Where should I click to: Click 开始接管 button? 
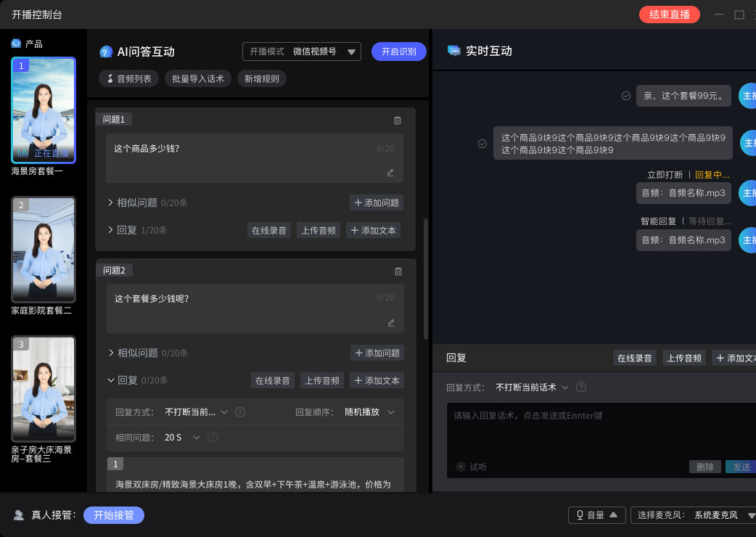(x=114, y=515)
